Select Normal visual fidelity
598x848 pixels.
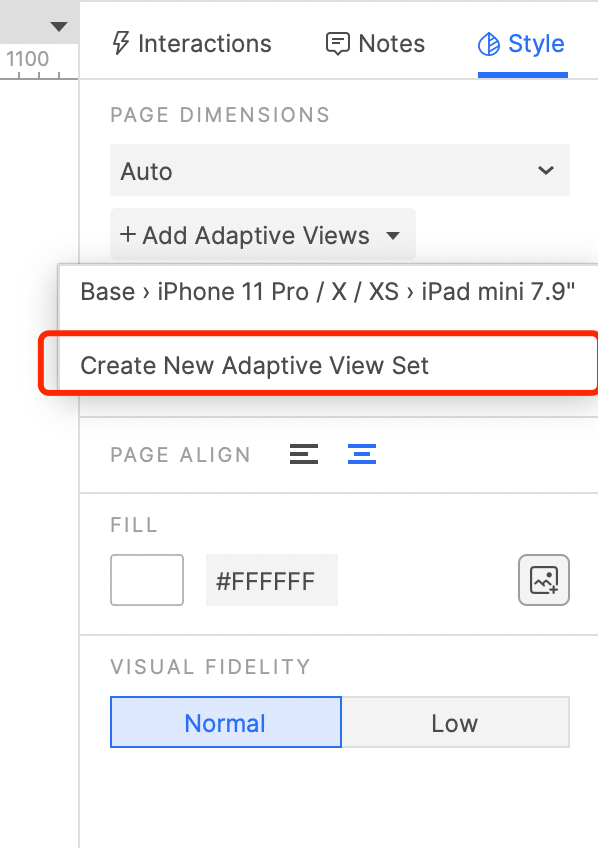click(226, 722)
